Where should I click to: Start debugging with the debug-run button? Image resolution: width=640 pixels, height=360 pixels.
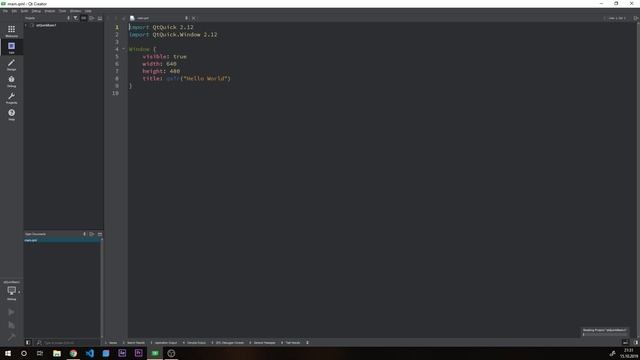pyautogui.click(x=11, y=325)
